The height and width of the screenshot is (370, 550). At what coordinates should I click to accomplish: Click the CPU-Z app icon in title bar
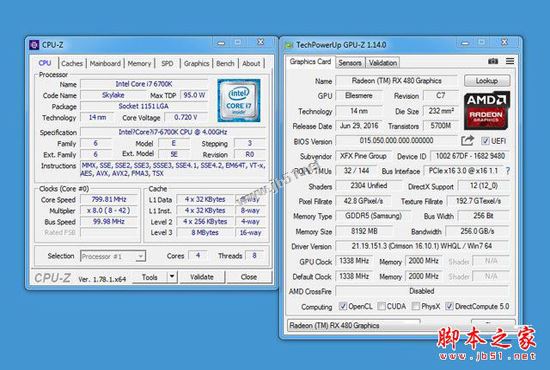click(x=34, y=45)
